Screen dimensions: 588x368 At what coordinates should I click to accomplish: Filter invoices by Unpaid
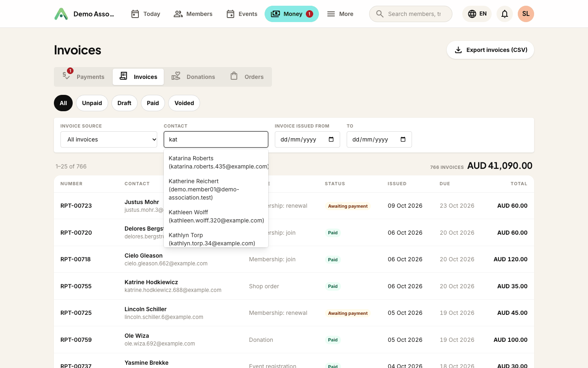tap(92, 103)
